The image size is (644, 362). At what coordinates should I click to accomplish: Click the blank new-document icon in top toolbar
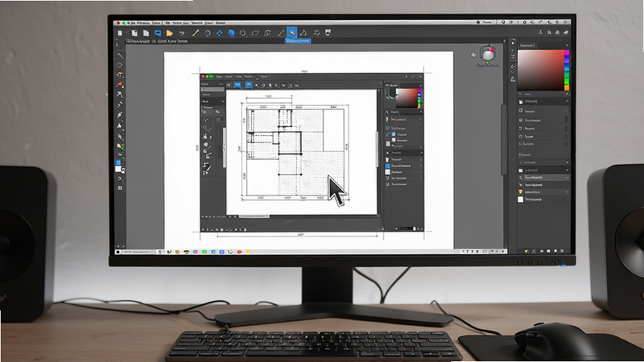click(x=119, y=33)
